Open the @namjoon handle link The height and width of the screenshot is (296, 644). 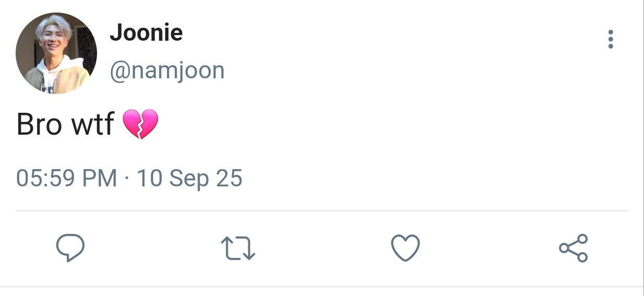coord(167,70)
